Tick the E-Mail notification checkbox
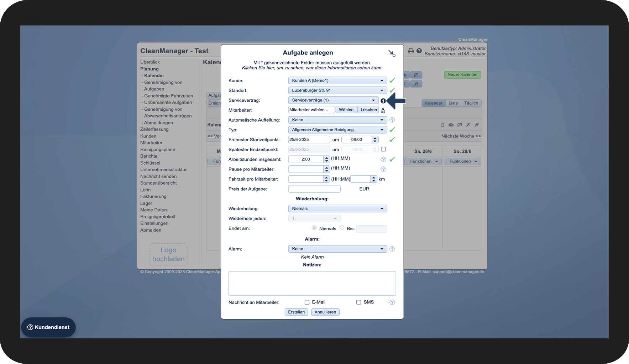 [307, 302]
